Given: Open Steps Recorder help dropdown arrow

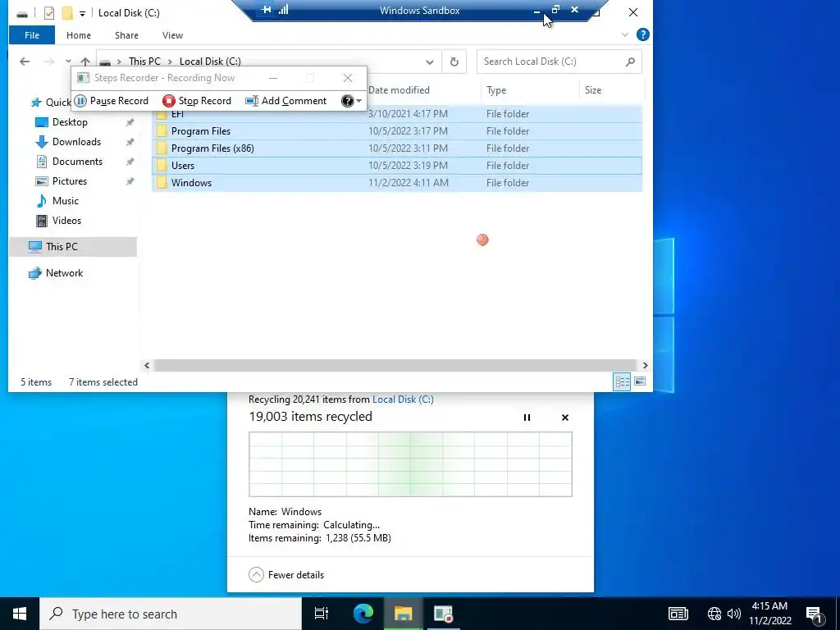Looking at the screenshot, I should (359, 101).
